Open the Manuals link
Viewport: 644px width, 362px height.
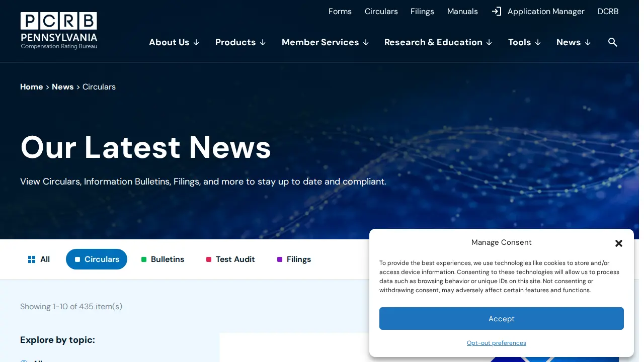[462, 12]
